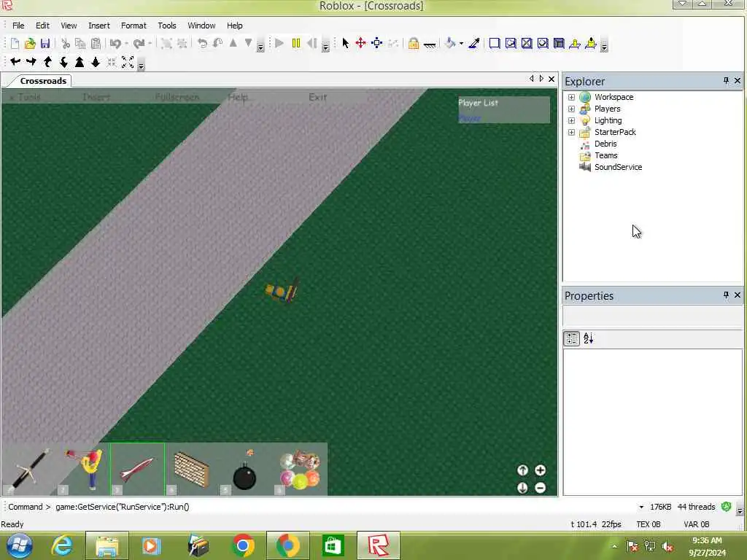Open a place with the folder icon
Viewport: 747px width, 560px height.
pyautogui.click(x=30, y=44)
